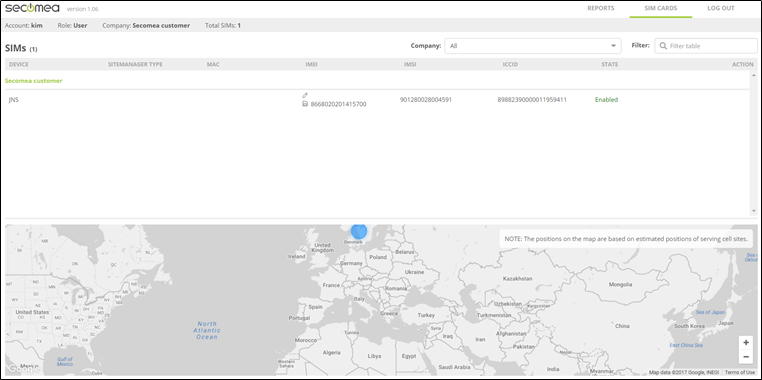The image size is (762, 380).
Task: Click the version 1.06 label
Action: click(x=83, y=9)
